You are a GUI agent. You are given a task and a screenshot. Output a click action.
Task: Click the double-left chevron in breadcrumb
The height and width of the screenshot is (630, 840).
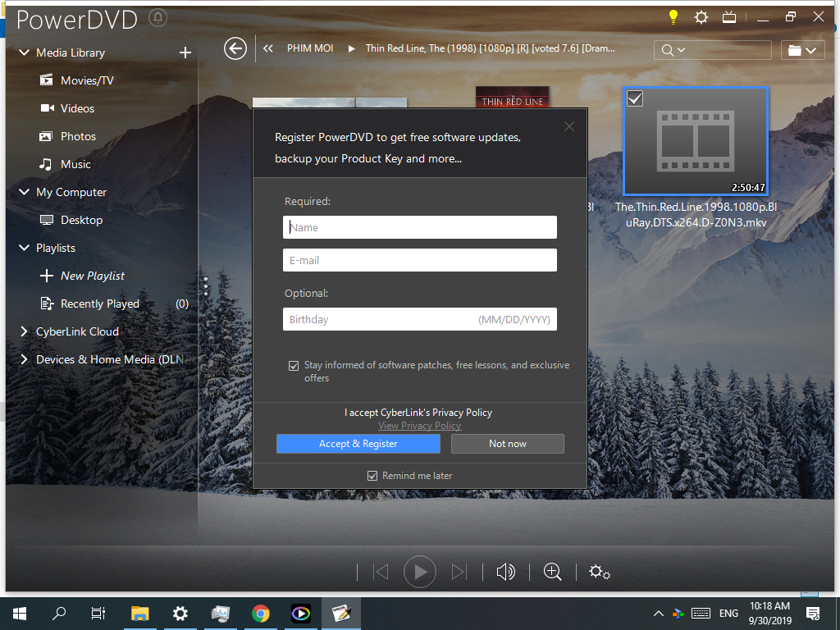click(x=268, y=48)
